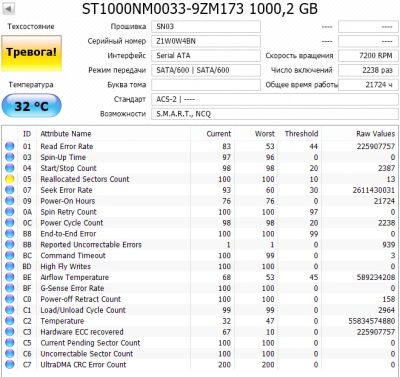Click the Raw Values column header
The height and width of the screenshot is (377, 400).
pyautogui.click(x=376, y=134)
